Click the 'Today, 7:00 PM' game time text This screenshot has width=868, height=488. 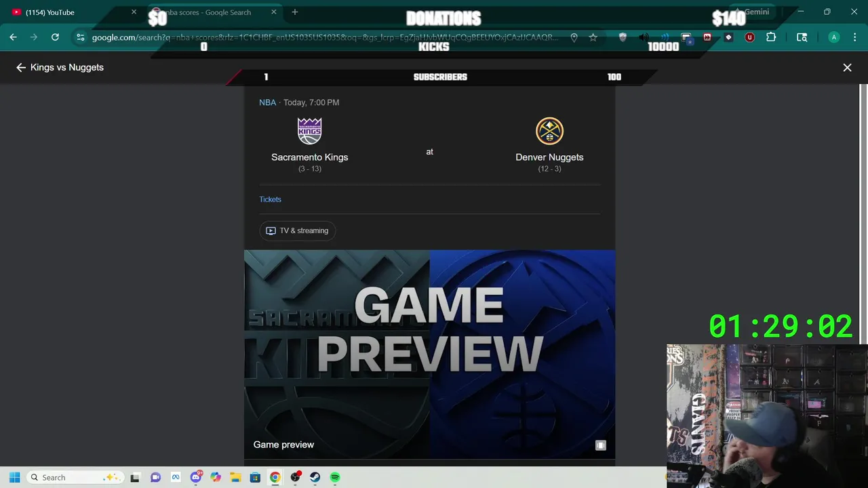(x=311, y=102)
